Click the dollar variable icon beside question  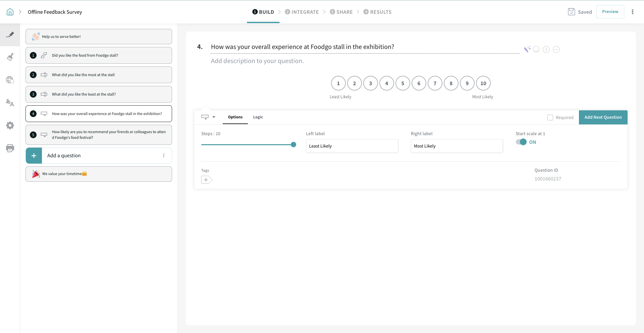pos(546,50)
